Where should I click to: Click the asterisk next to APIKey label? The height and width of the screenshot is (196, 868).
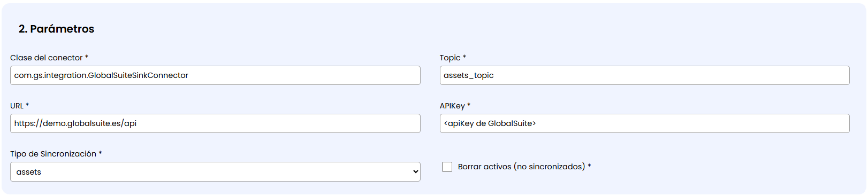469,105
